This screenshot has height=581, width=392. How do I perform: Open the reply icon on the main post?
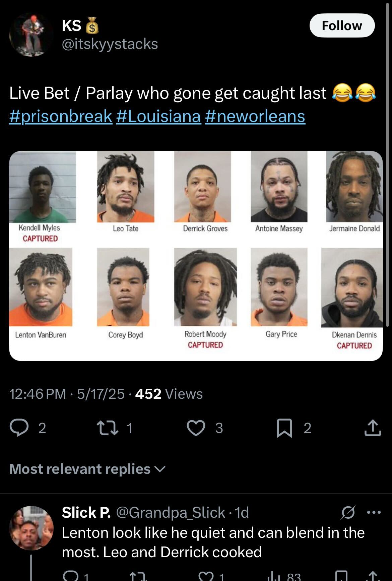19,428
